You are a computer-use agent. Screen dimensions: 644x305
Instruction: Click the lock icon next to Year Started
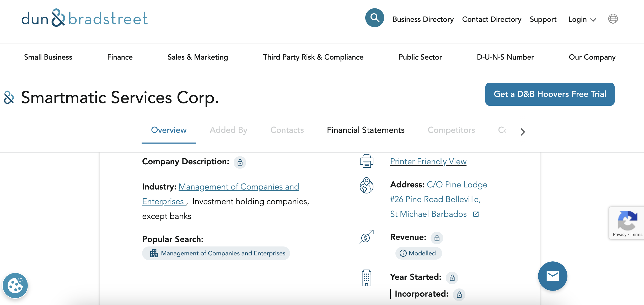[452, 278]
